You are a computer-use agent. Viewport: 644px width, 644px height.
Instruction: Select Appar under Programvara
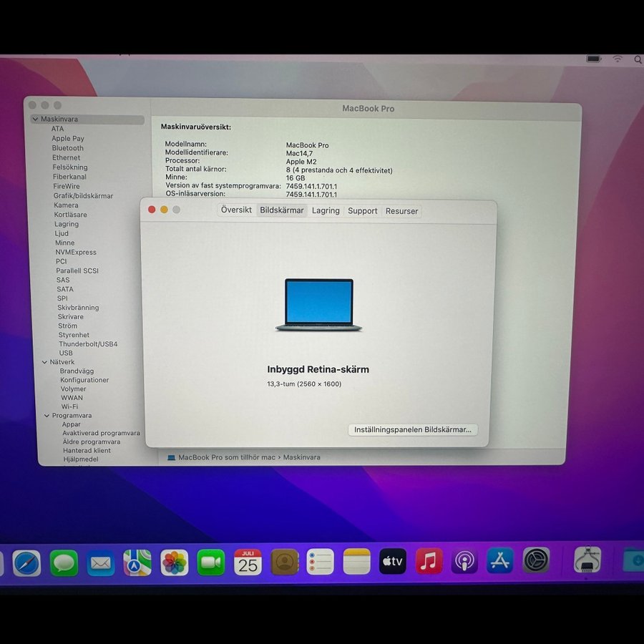coord(71,424)
